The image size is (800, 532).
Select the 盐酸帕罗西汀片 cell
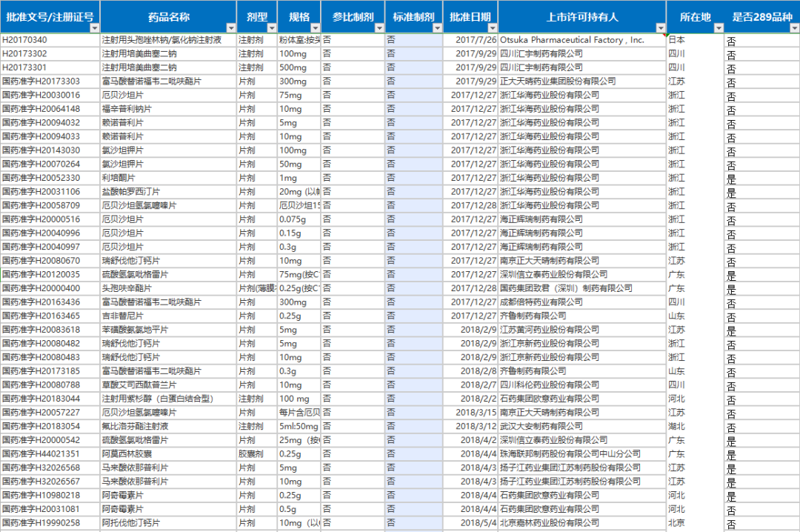168,191
